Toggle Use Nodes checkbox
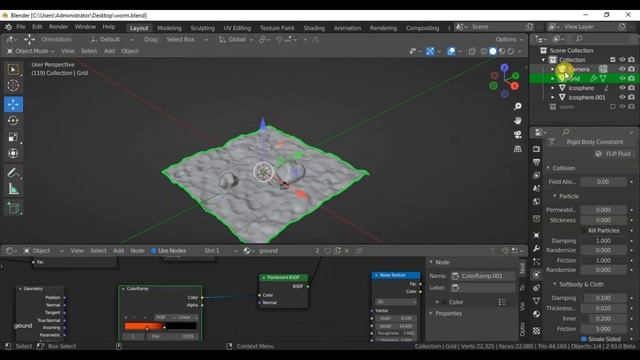This screenshot has height=360, width=640. [x=153, y=251]
